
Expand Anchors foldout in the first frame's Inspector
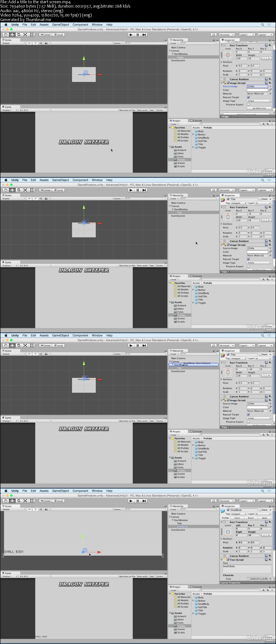click(222, 62)
